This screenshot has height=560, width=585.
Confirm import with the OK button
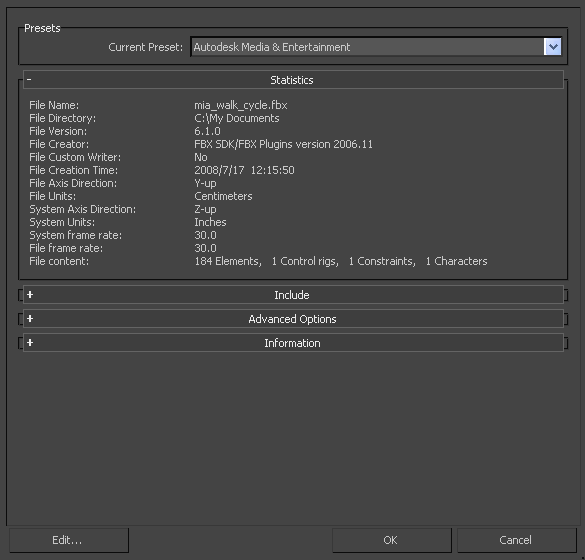click(392, 540)
